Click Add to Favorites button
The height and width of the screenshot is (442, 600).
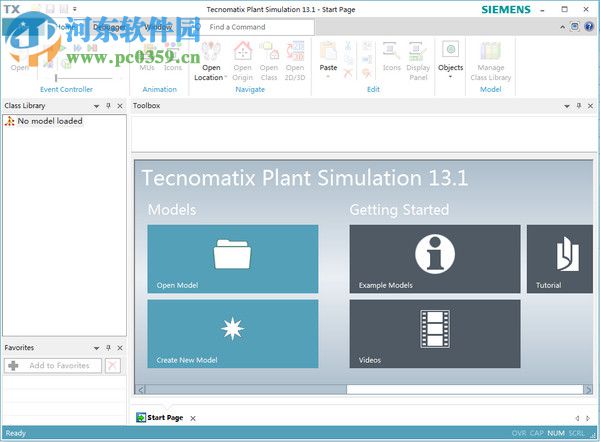tap(53, 365)
